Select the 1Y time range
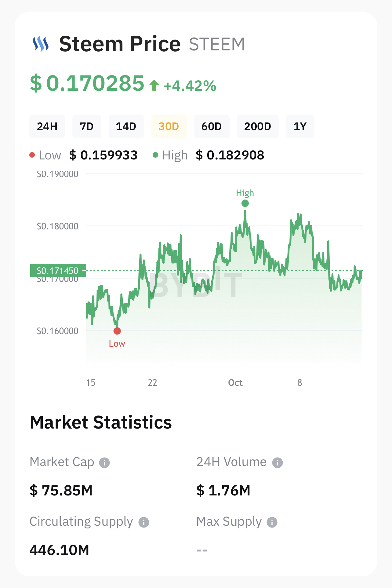This screenshot has height=588, width=392. coord(300,126)
